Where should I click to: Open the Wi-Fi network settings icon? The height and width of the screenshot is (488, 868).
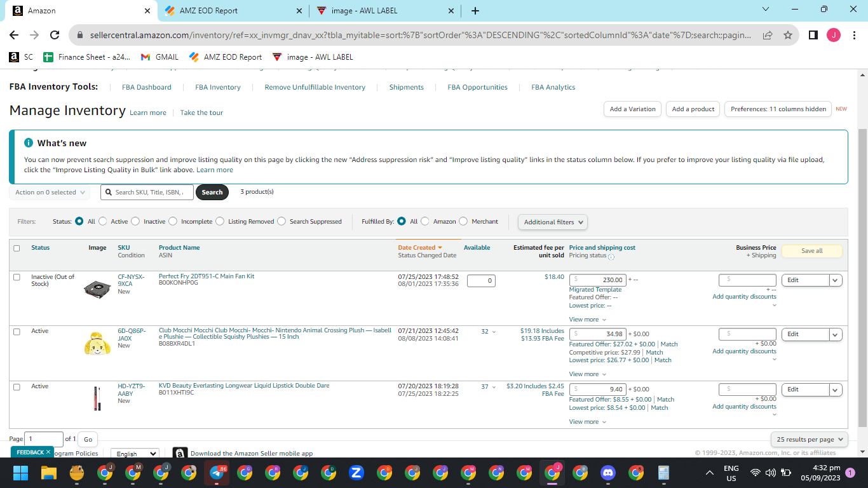(756, 473)
